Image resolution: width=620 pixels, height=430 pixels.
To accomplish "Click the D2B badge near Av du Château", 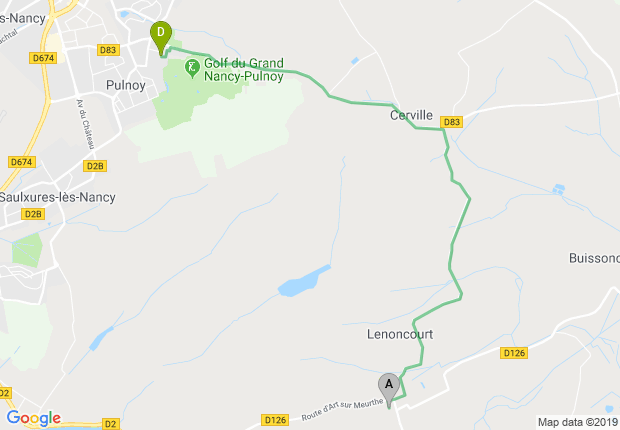I will point(95,166).
